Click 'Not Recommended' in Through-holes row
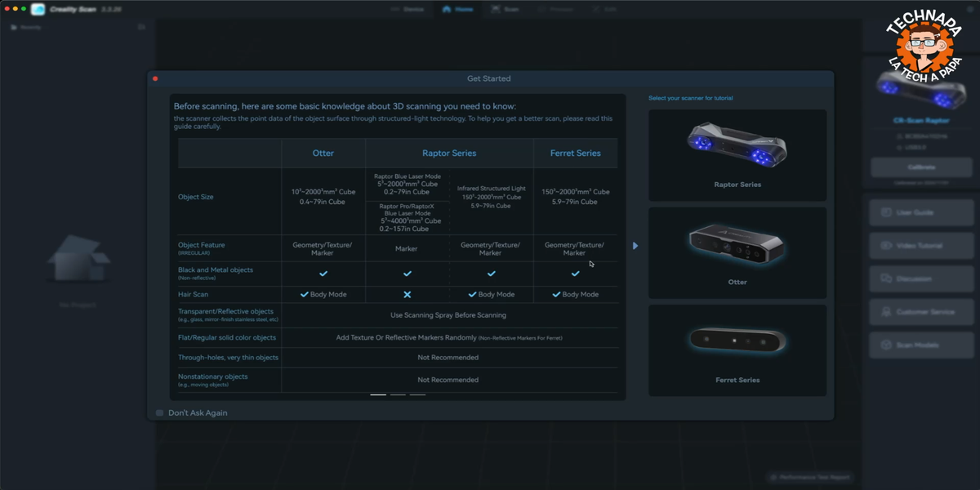Viewport: 980px width, 490px height. 448,357
